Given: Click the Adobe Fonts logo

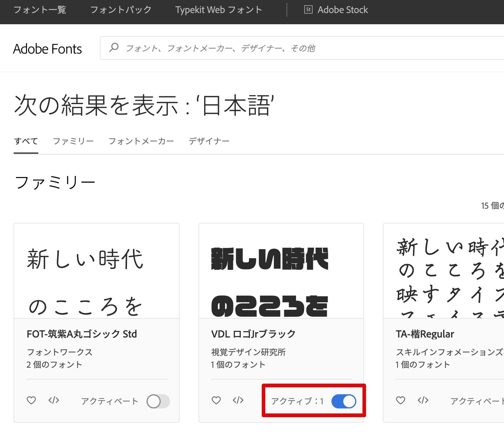Looking at the screenshot, I should tap(48, 49).
